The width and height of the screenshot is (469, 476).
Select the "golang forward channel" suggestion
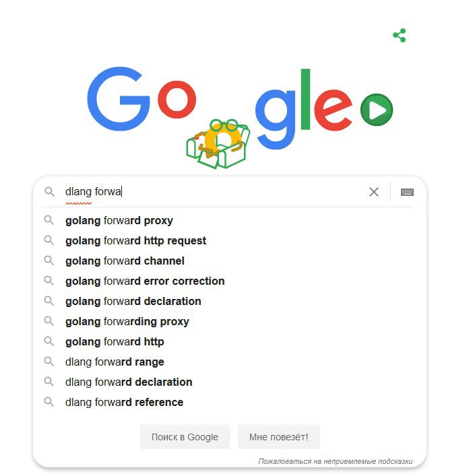(125, 261)
